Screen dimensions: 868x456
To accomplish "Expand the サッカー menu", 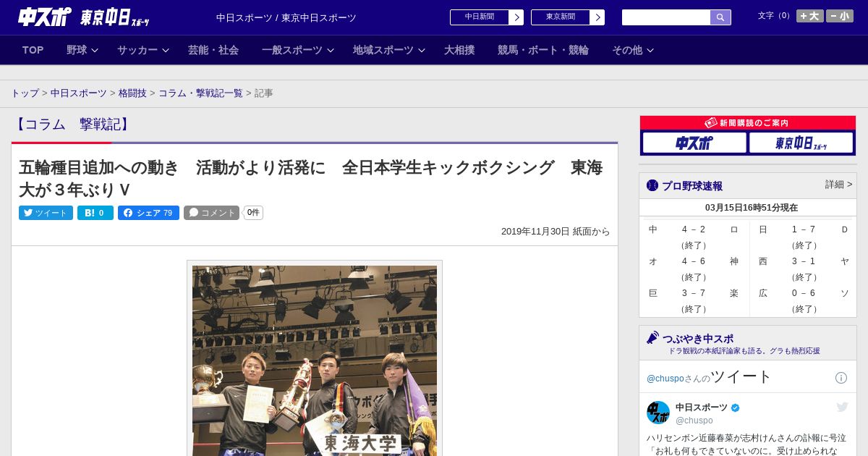I will [x=142, y=50].
